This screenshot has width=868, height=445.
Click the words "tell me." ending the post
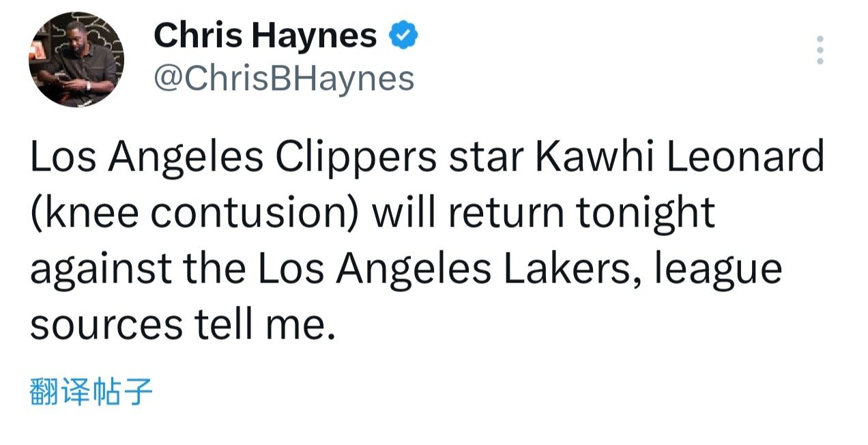(267, 325)
